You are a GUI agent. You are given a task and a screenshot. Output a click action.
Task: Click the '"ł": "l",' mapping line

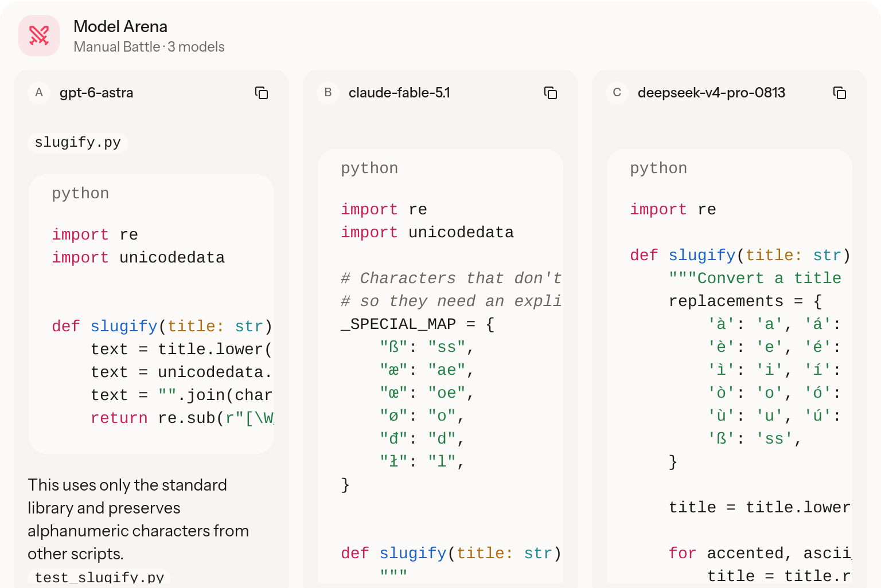422,462
